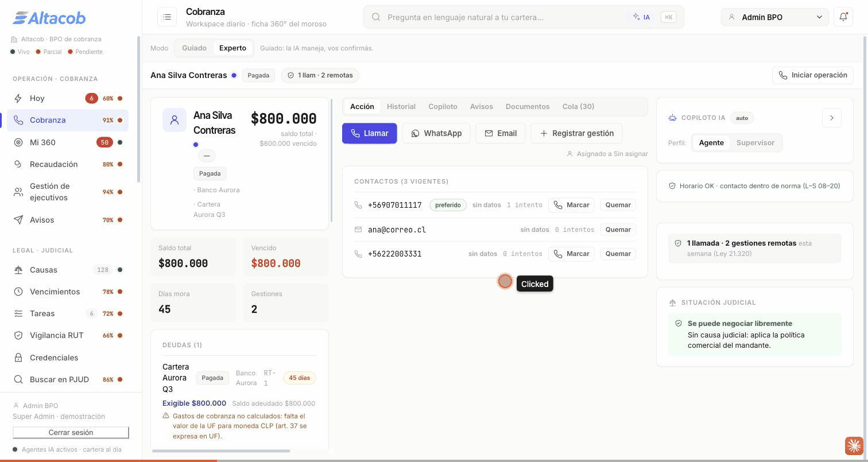Expand the Copiloto IA panel chevron
Screen dimensions: 868x462
click(832, 118)
